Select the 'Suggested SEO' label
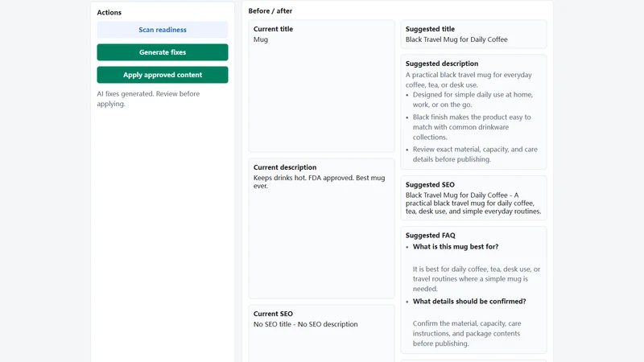644x362 pixels. pyautogui.click(x=430, y=185)
